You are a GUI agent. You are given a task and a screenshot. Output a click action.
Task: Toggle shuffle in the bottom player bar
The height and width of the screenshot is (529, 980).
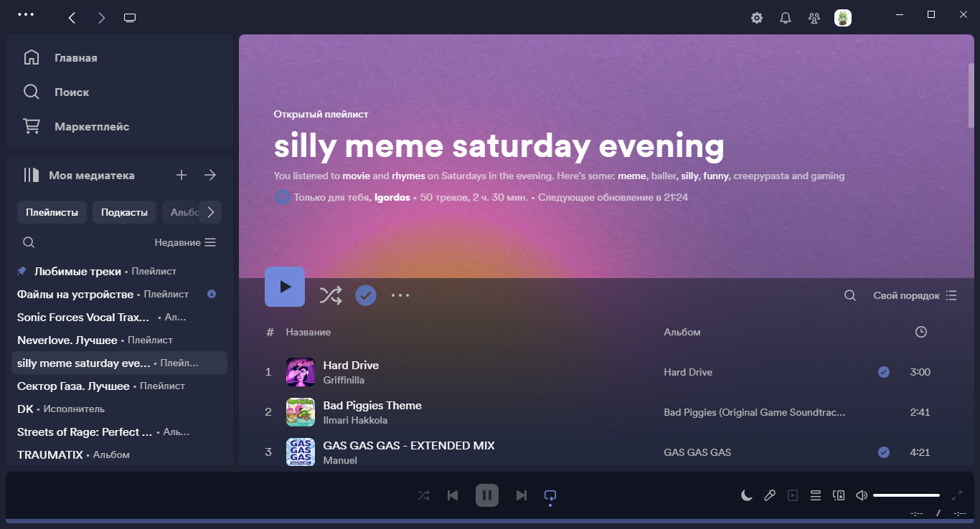pos(424,495)
